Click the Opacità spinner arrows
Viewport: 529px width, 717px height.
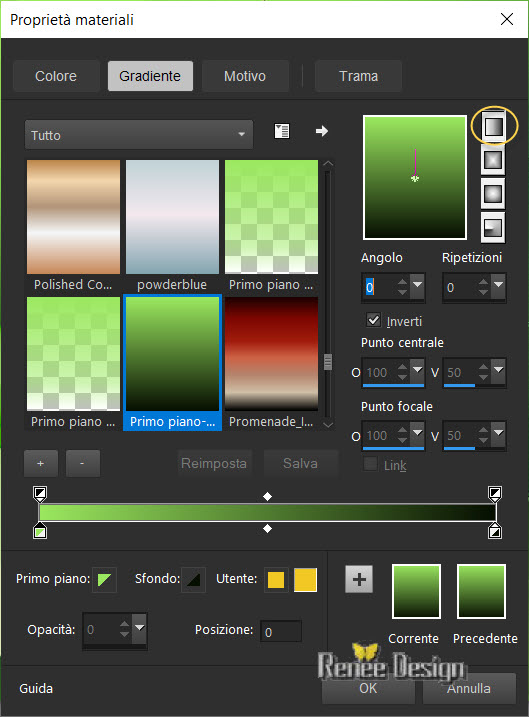[124, 629]
